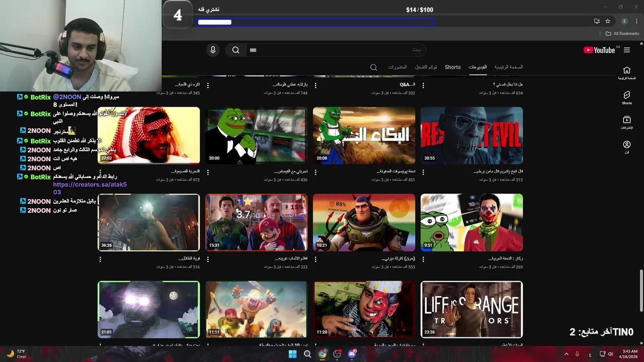This screenshot has height=362, width=644.
Task: Open the 36:26 video thumbnail
Action: (148, 222)
